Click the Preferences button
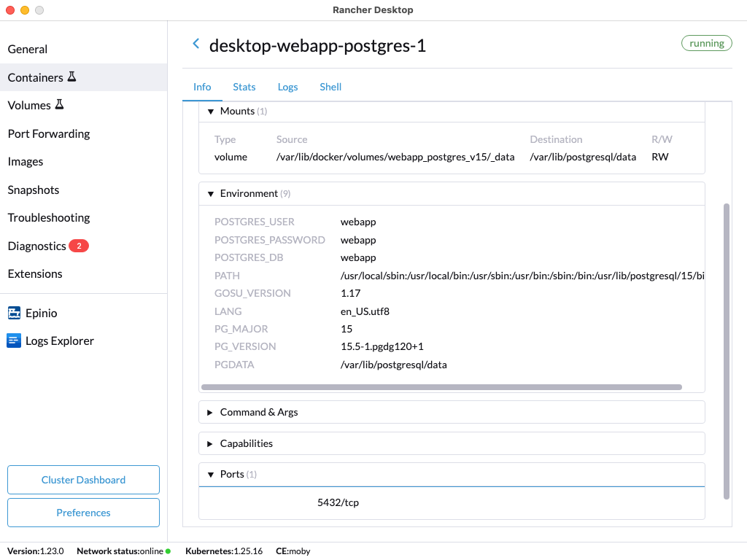747x560 pixels. pos(83,513)
